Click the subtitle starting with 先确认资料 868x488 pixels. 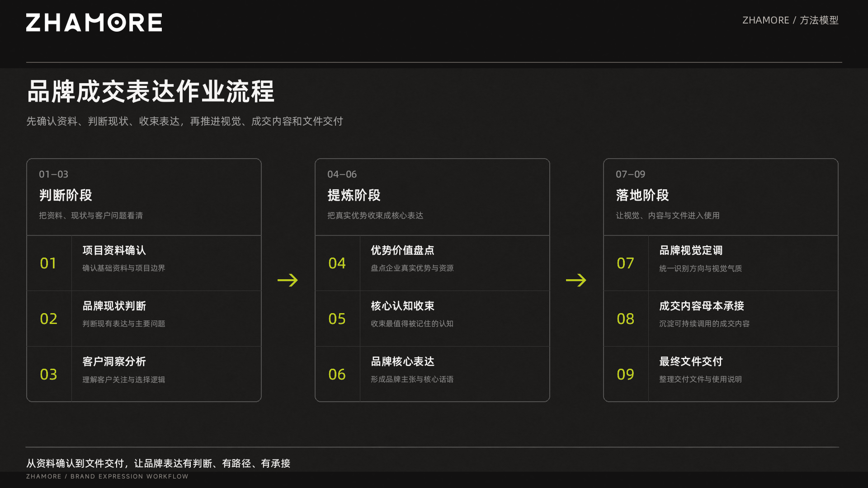coord(184,121)
